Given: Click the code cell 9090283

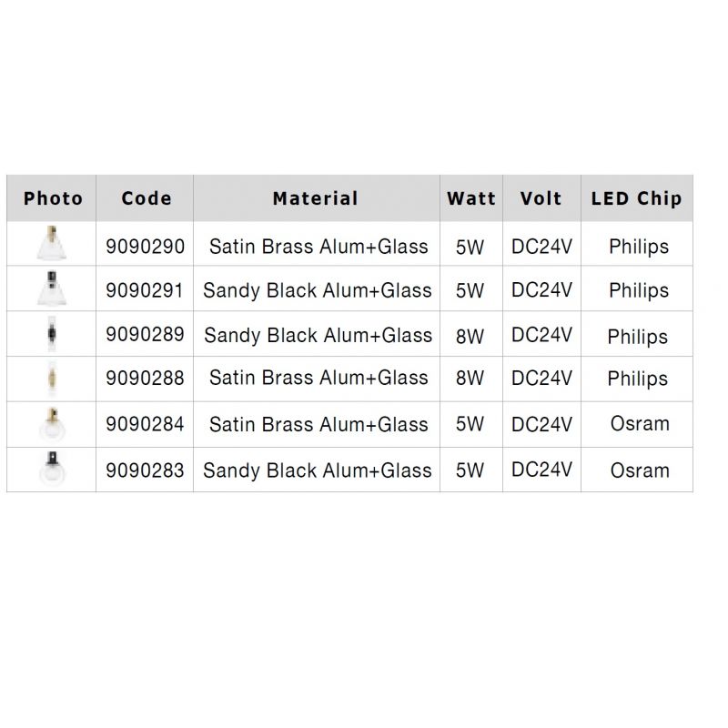Looking at the screenshot, I should tap(145, 470).
